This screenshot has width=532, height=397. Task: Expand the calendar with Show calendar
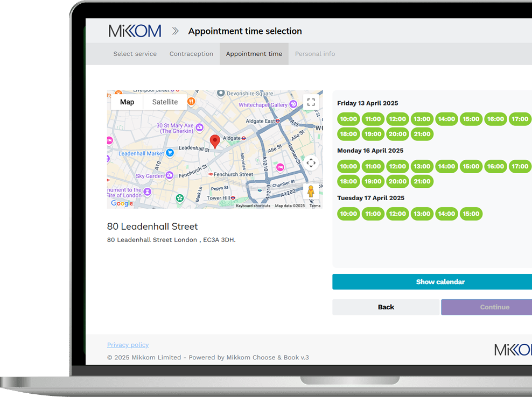[x=440, y=282]
